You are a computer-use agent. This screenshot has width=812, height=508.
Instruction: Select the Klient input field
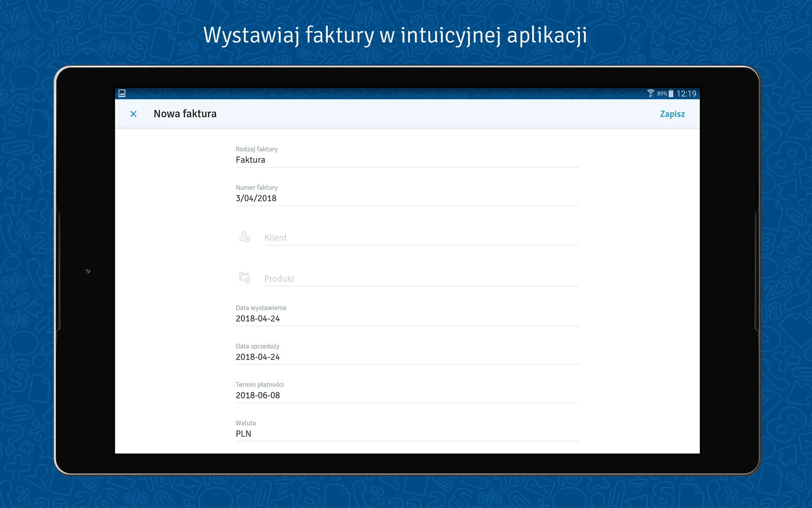[x=421, y=238]
